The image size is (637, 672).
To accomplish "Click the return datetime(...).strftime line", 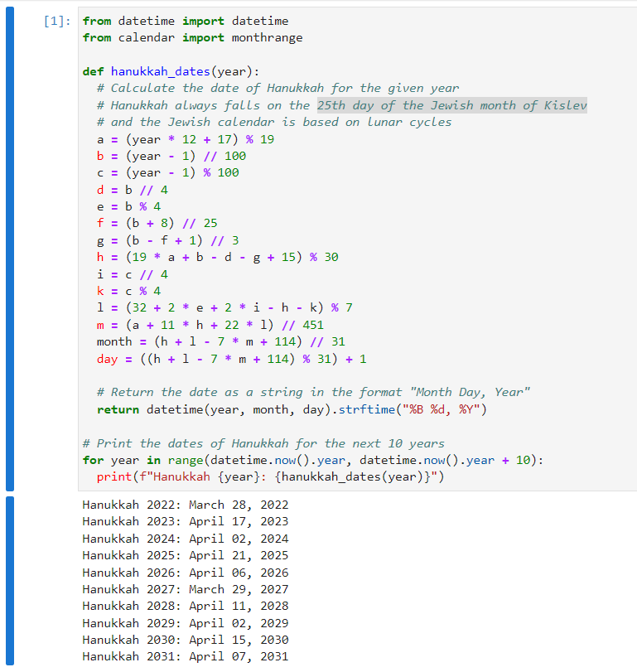I will click(x=292, y=409).
